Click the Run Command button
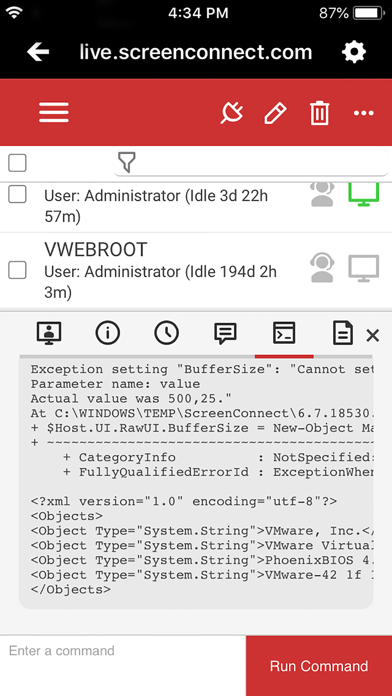The image size is (392, 696). [319, 666]
